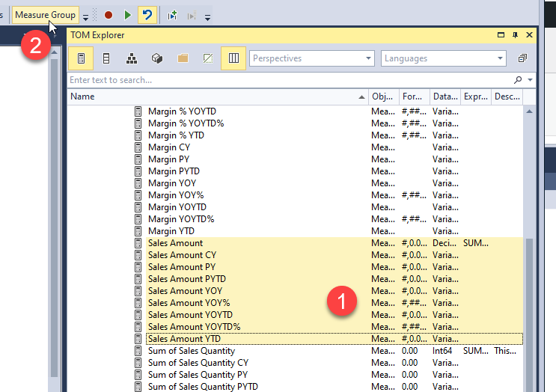Click the cube partitions filter icon
This screenshot has height=392, width=556.
pyautogui.click(x=157, y=58)
